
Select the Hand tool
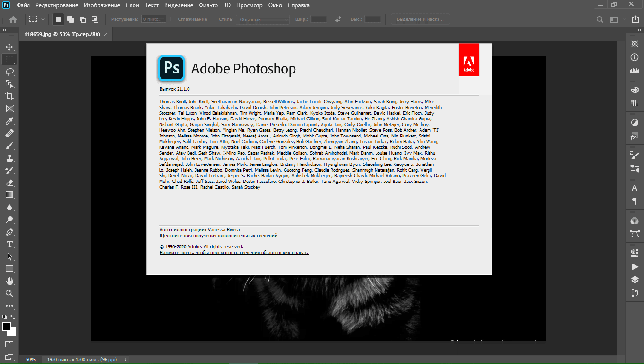click(9, 281)
